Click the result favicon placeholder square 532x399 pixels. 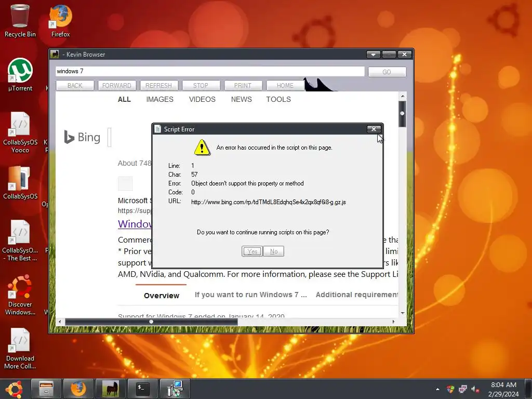125,183
